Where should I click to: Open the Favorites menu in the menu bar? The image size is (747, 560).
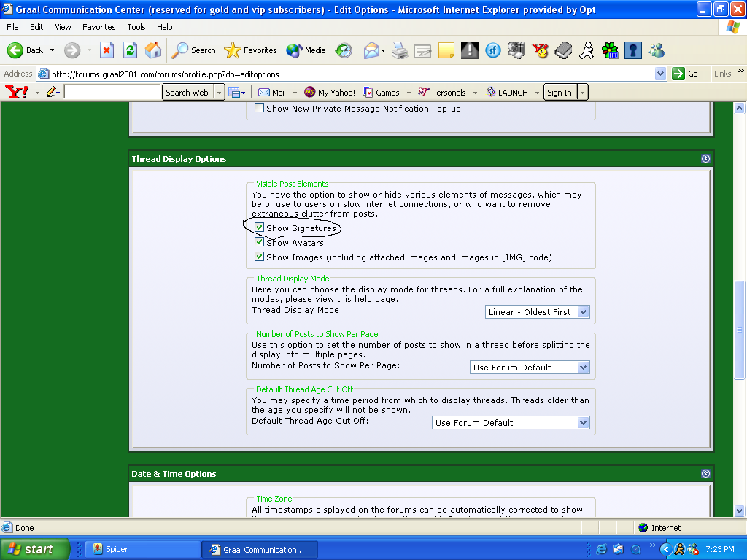98,27
